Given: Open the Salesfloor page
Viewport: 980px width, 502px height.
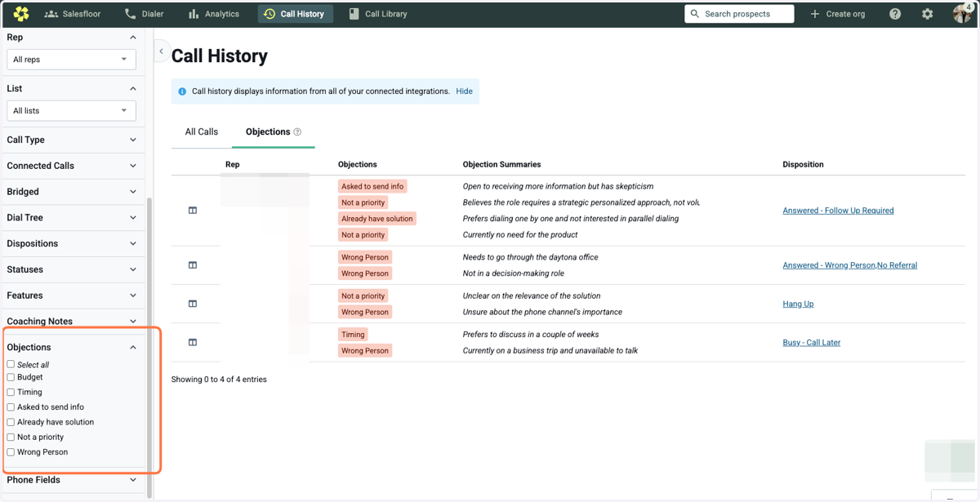Looking at the screenshot, I should (73, 14).
